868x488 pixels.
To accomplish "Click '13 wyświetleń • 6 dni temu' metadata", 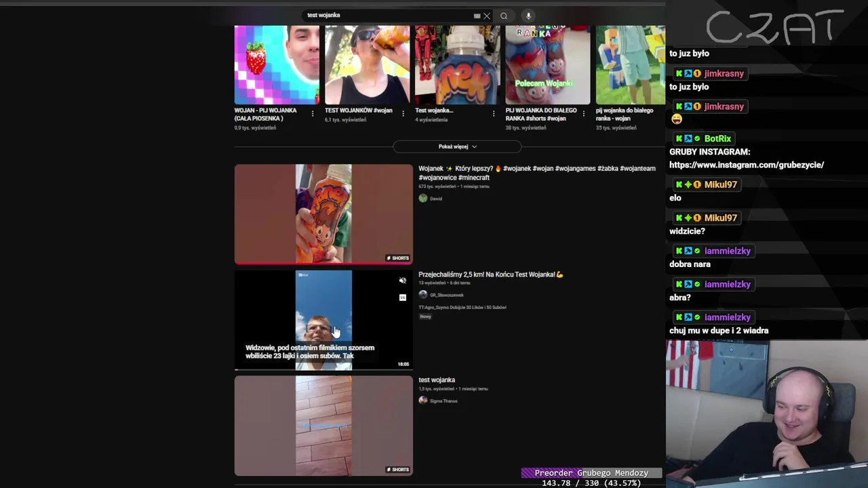I will click(x=445, y=283).
